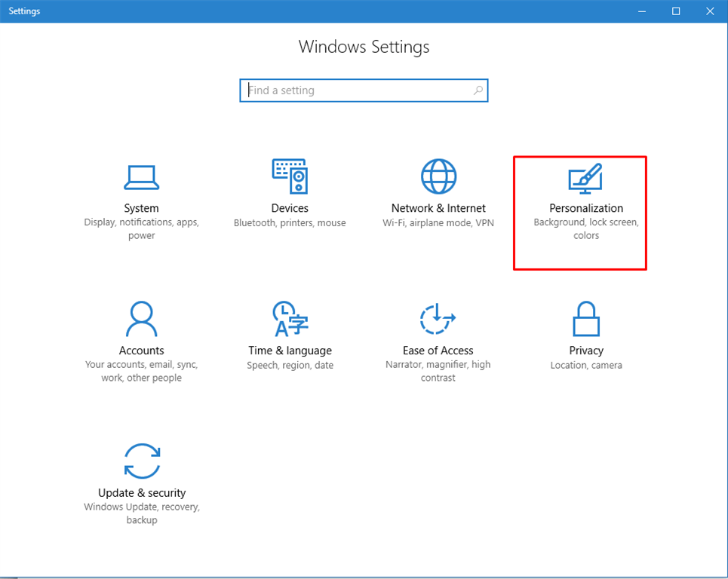Open the Network & Internet globe icon
The image size is (728, 579).
coord(439,176)
